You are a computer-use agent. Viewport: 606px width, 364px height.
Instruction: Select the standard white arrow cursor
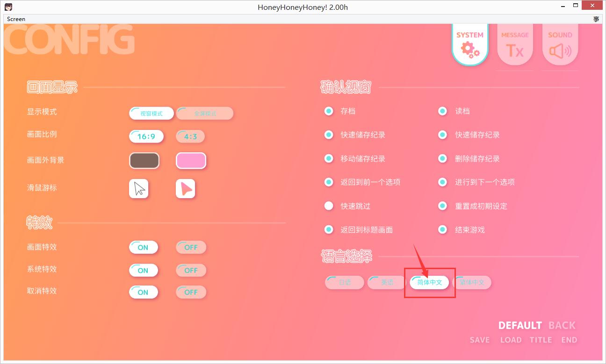(x=139, y=189)
